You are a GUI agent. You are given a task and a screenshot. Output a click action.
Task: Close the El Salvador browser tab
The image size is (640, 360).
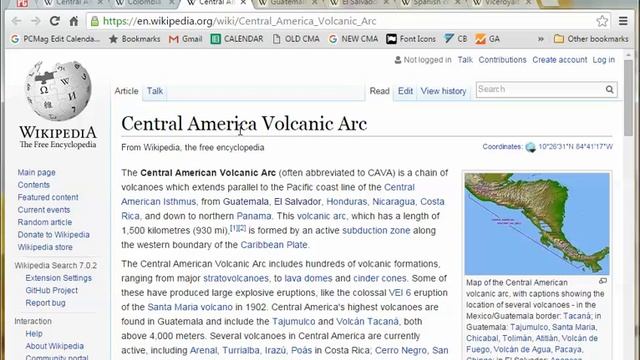point(386,2)
